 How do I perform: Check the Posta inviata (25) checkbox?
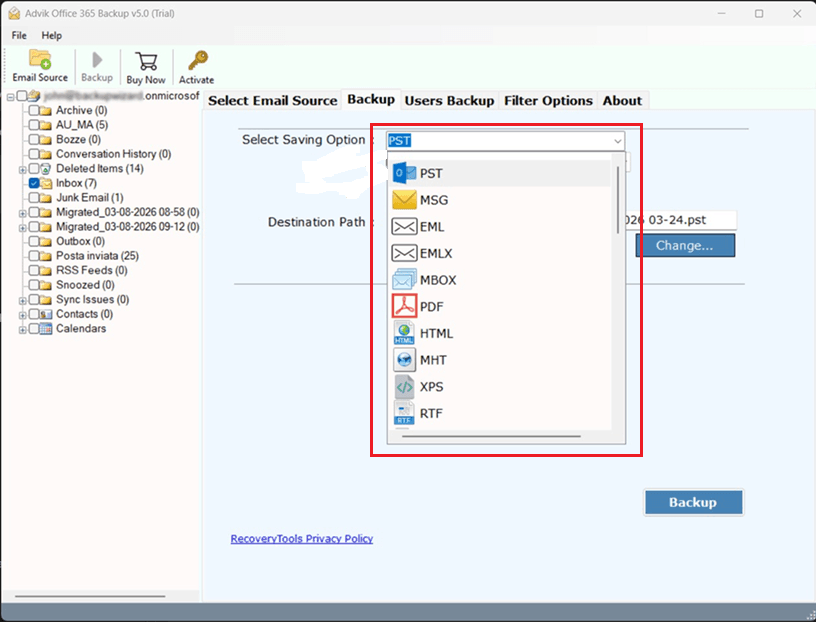pos(34,256)
